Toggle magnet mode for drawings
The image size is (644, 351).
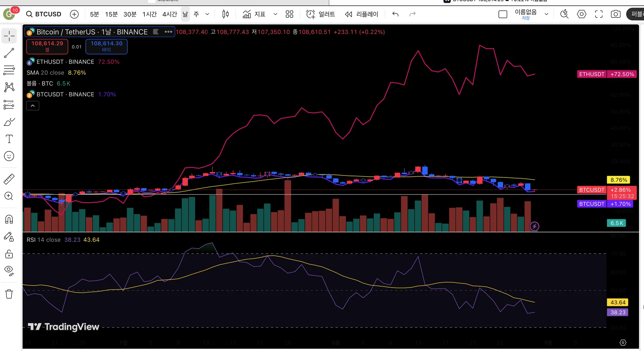click(9, 219)
